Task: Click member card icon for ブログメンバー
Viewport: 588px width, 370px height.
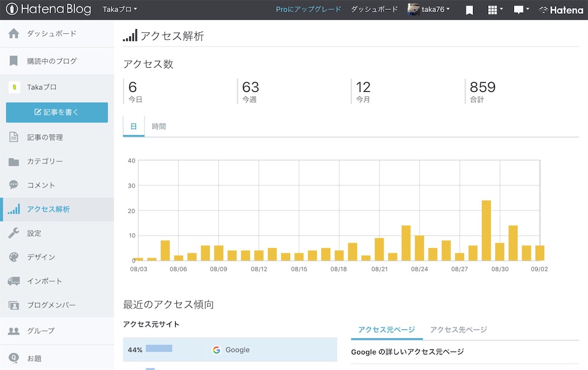Action: click(x=14, y=305)
